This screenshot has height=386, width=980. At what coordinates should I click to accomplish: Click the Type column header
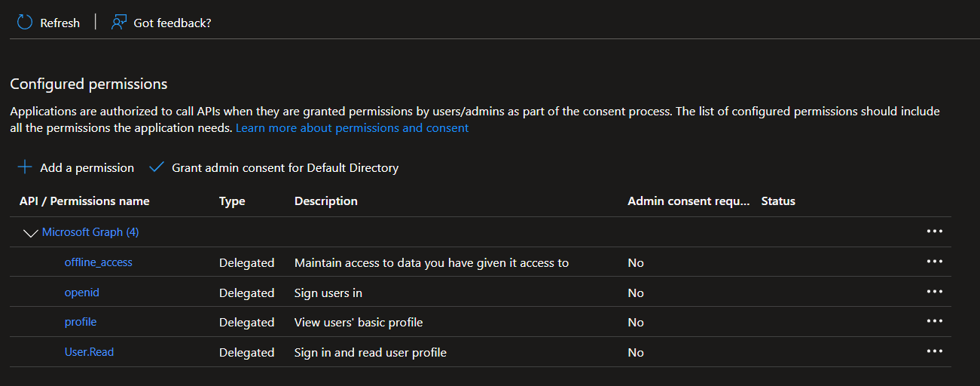tap(232, 201)
